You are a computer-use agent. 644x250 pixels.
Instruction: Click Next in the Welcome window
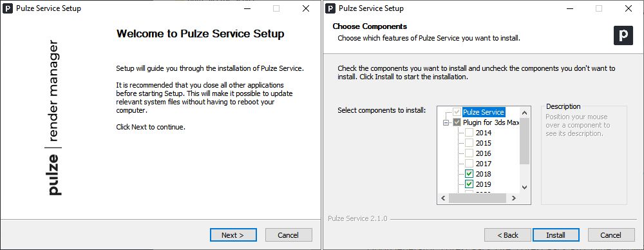pos(233,235)
